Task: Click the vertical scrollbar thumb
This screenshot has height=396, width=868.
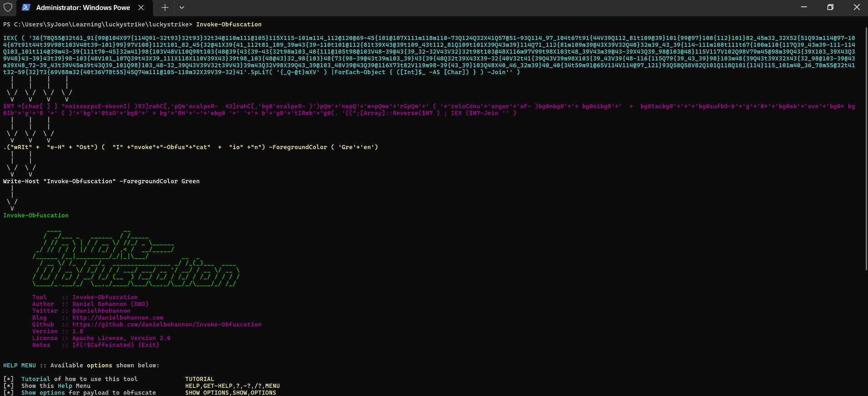Action: coord(866,149)
